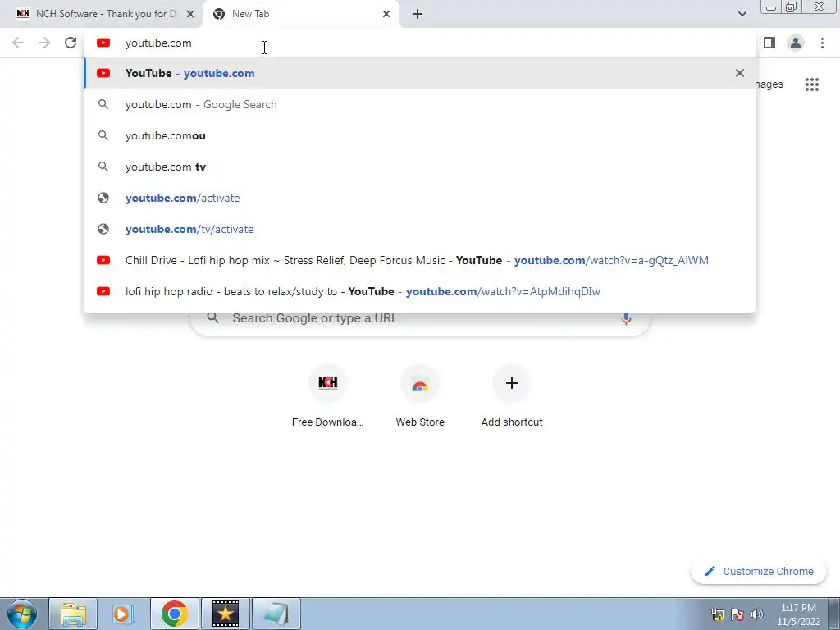Toggle the side panel icon
The image size is (840, 630).
[x=769, y=43]
